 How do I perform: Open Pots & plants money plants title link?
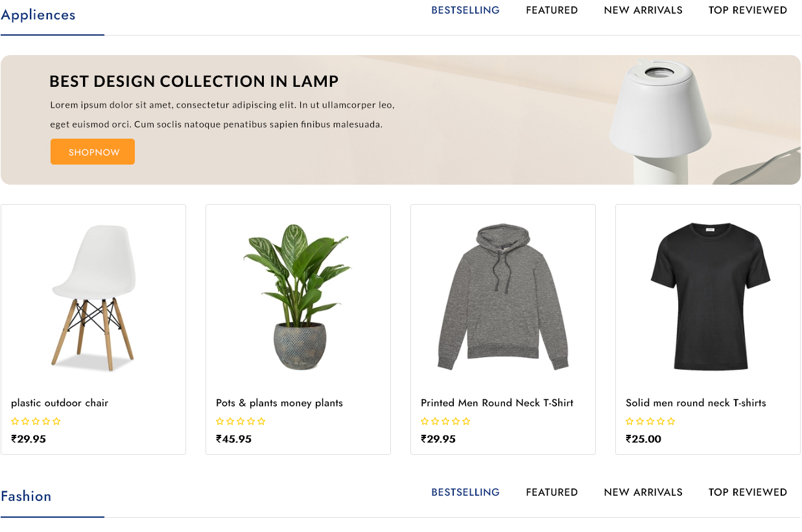point(279,403)
